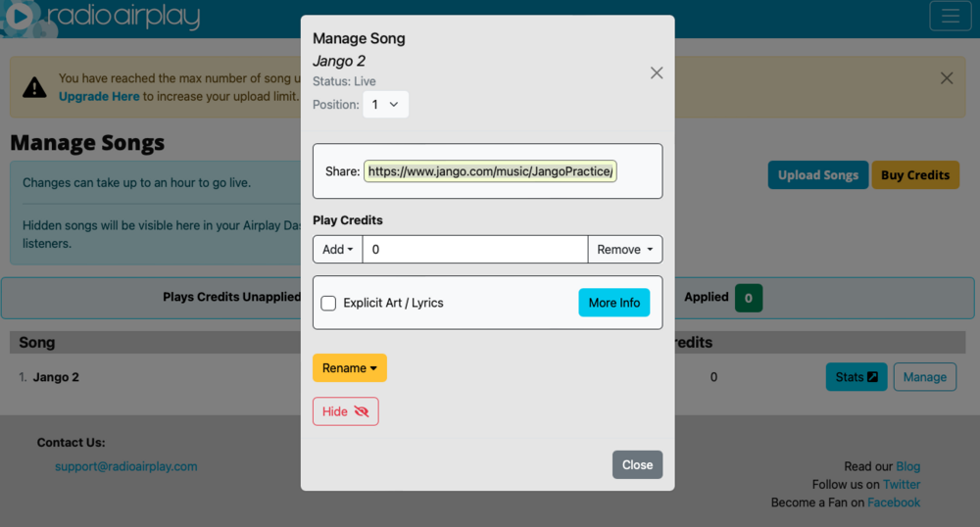The width and height of the screenshot is (980, 527).
Task: Click the Radio Airplay play logo icon
Action: 20,17
